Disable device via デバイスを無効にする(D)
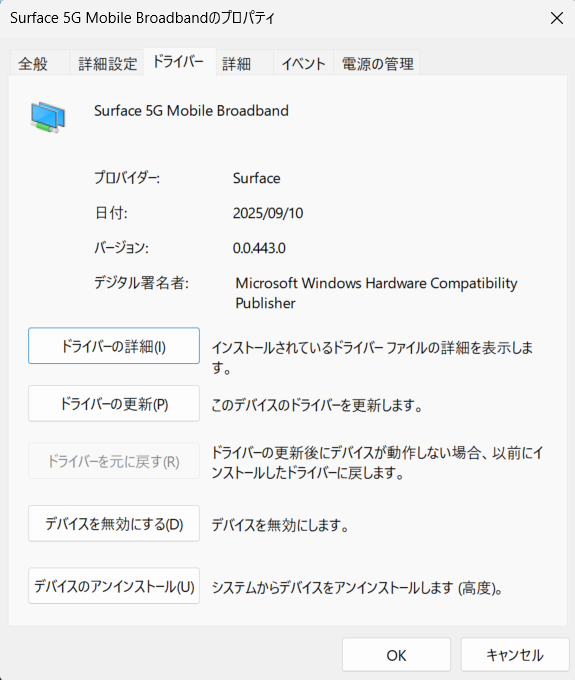575x680 pixels. [114, 523]
